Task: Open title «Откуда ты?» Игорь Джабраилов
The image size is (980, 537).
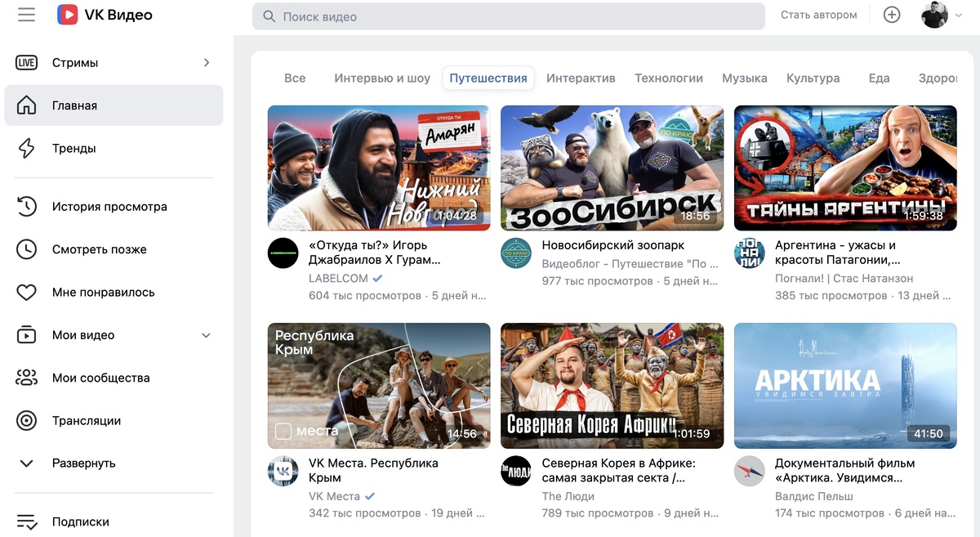Action: pyautogui.click(x=375, y=253)
